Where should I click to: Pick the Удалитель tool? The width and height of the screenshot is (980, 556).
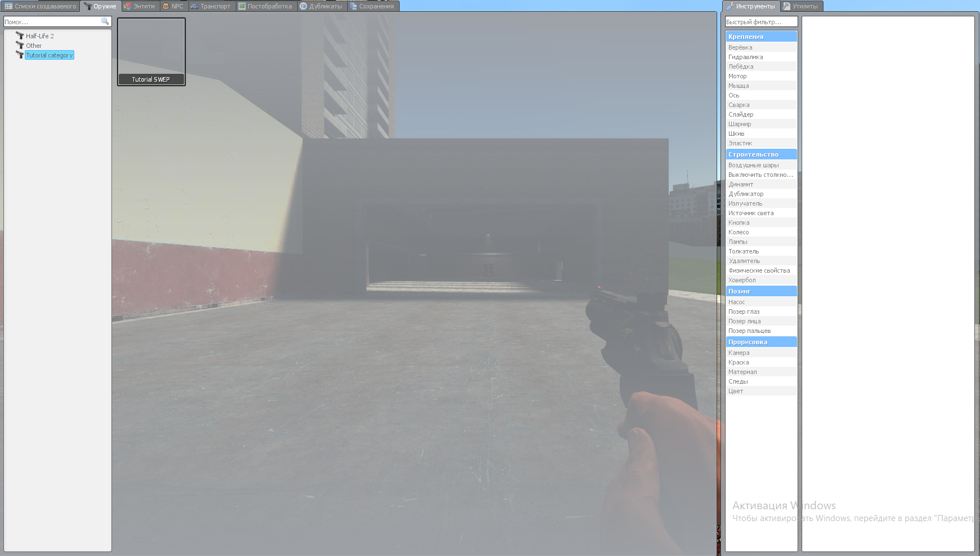click(x=761, y=261)
